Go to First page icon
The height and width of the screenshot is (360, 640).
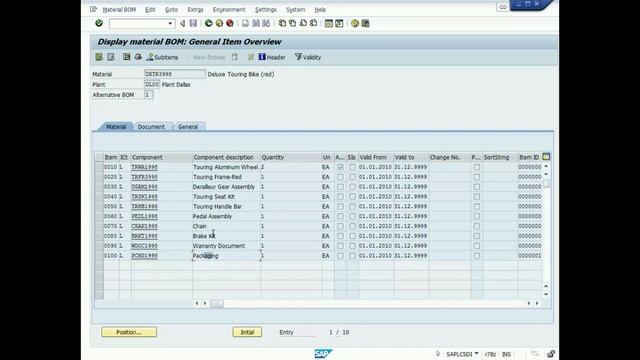(282, 24)
